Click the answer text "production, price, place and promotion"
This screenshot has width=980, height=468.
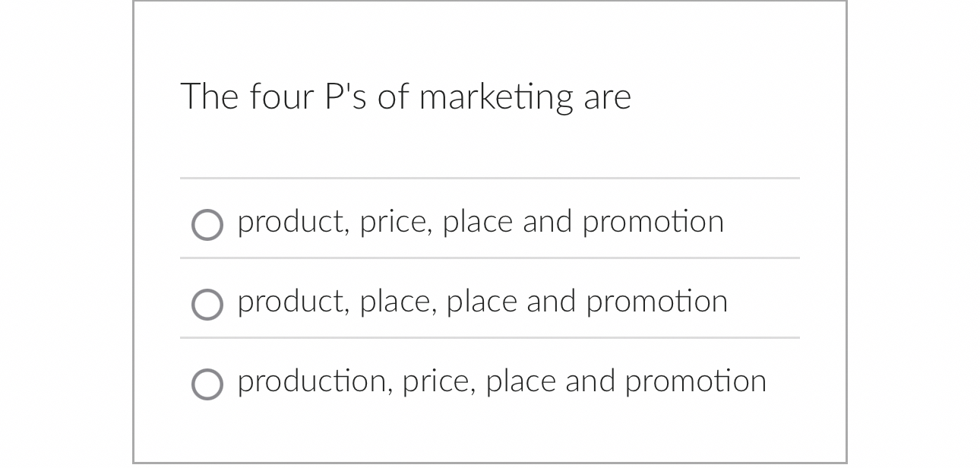pos(501,381)
